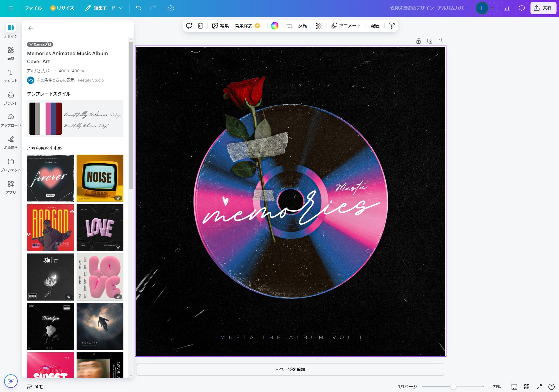Open the テキスト sidebar tab
The width and height of the screenshot is (559, 392).
click(11, 76)
